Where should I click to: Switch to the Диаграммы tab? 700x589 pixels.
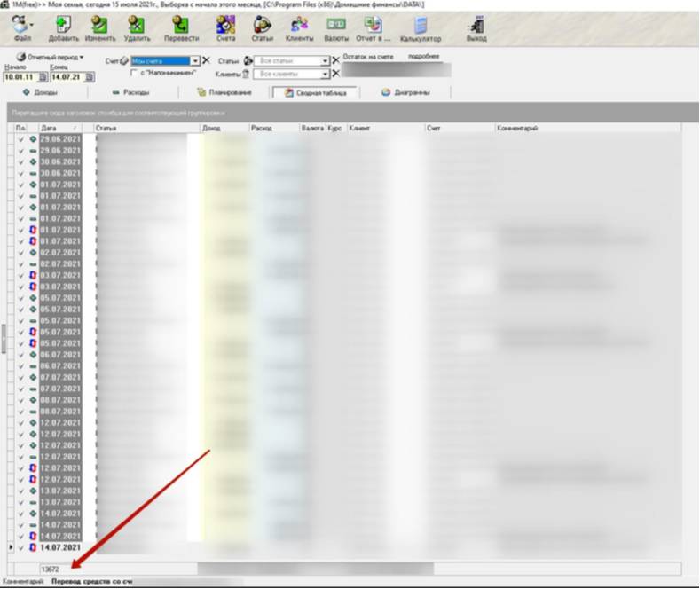[x=406, y=92]
